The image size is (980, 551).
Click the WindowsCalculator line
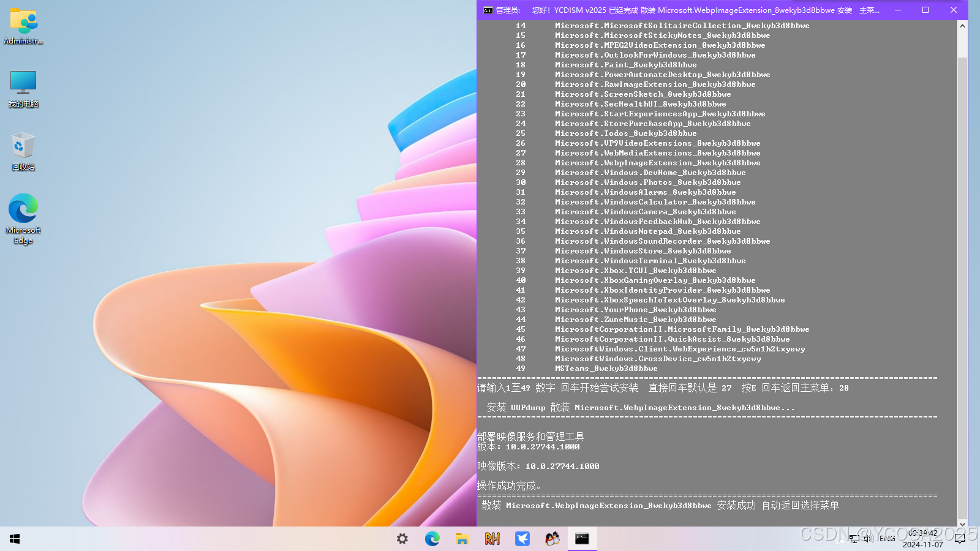click(x=635, y=202)
